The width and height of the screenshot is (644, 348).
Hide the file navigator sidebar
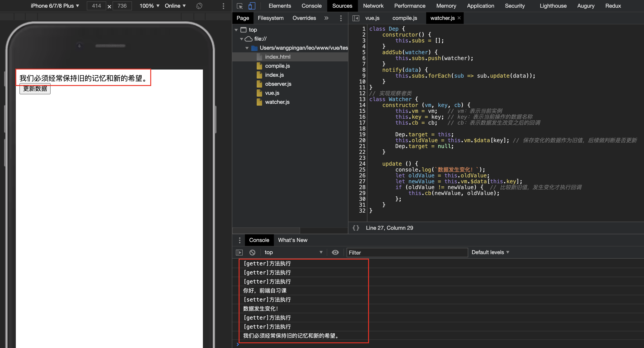(x=355, y=18)
